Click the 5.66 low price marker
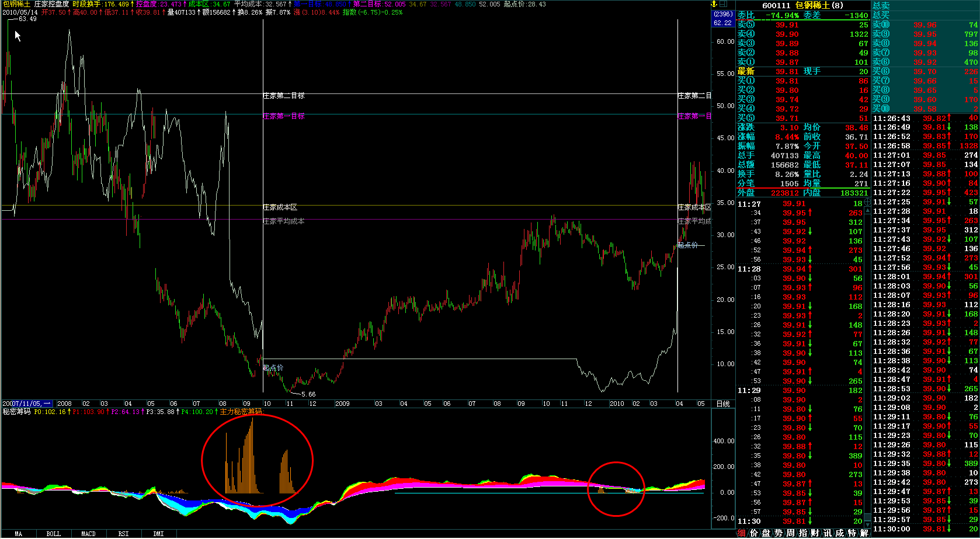 [x=308, y=395]
